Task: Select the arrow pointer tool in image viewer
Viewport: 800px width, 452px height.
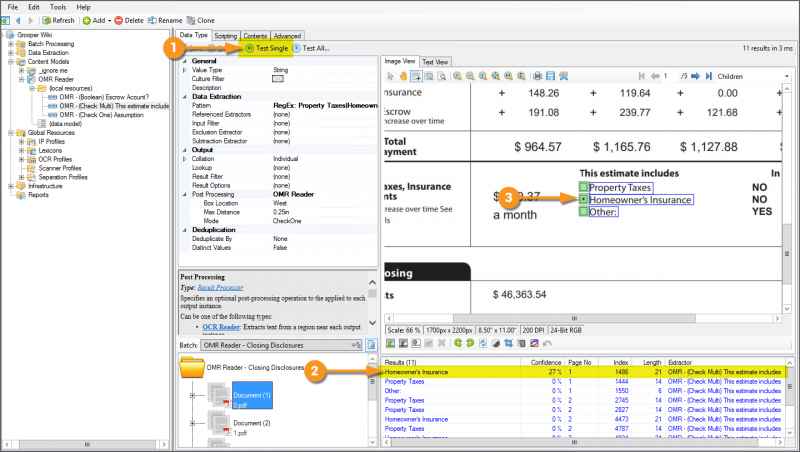Action: [x=391, y=76]
